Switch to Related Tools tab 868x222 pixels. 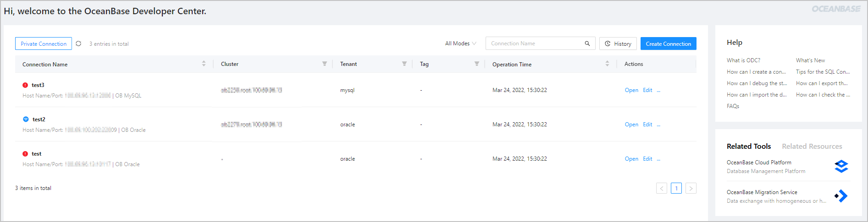pyautogui.click(x=749, y=146)
